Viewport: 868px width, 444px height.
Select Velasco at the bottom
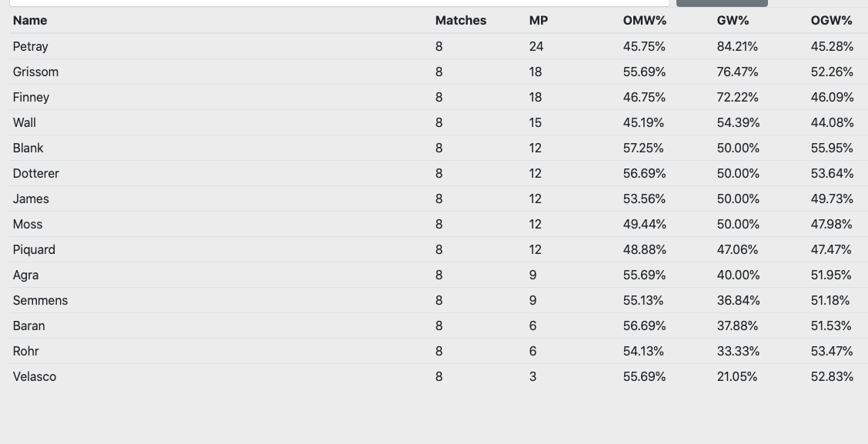pyautogui.click(x=34, y=376)
